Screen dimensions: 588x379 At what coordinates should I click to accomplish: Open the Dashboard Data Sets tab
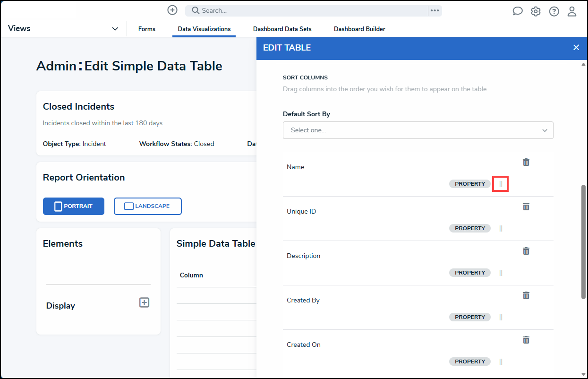282,29
